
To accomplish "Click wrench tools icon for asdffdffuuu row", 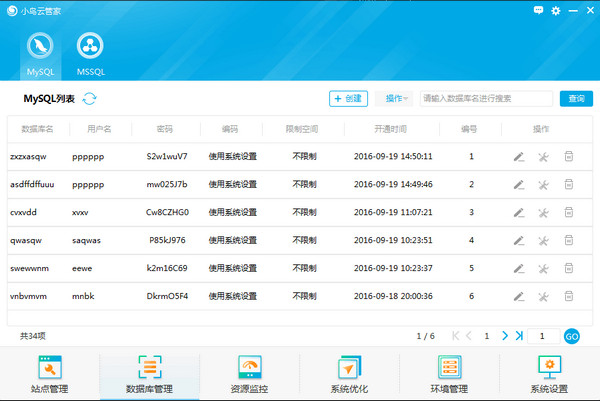I will tap(543, 185).
